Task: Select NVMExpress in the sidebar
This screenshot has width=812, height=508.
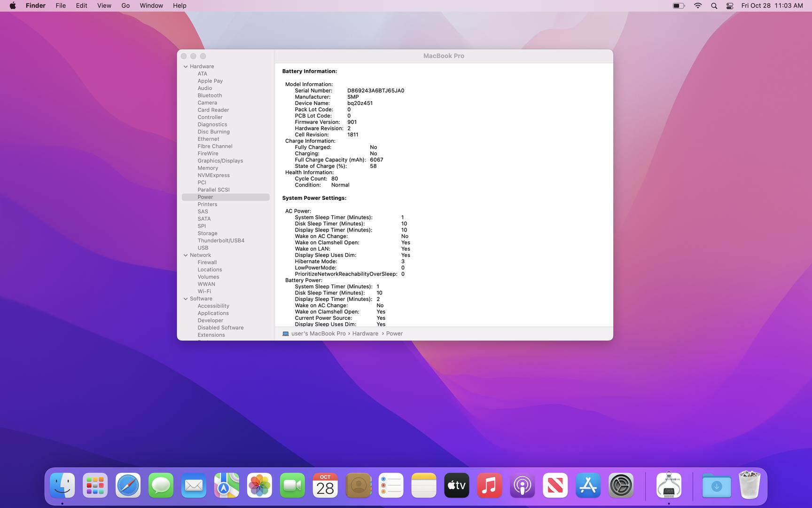Action: point(214,175)
